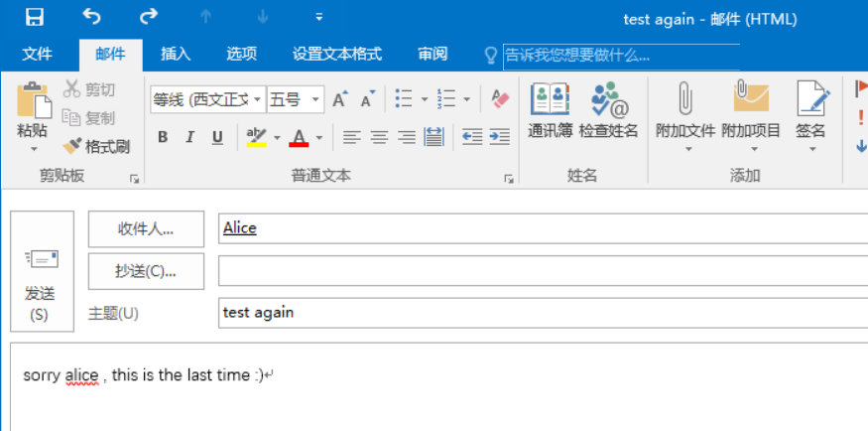The width and height of the screenshot is (868, 431).
Task: Click the Save icon in title bar
Action: (34, 17)
